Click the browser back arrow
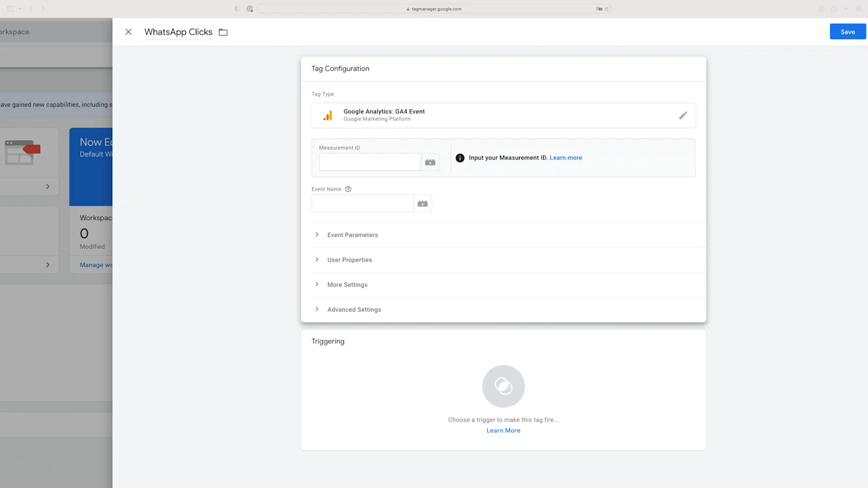Viewport: 868px width, 488px height. tap(31, 9)
